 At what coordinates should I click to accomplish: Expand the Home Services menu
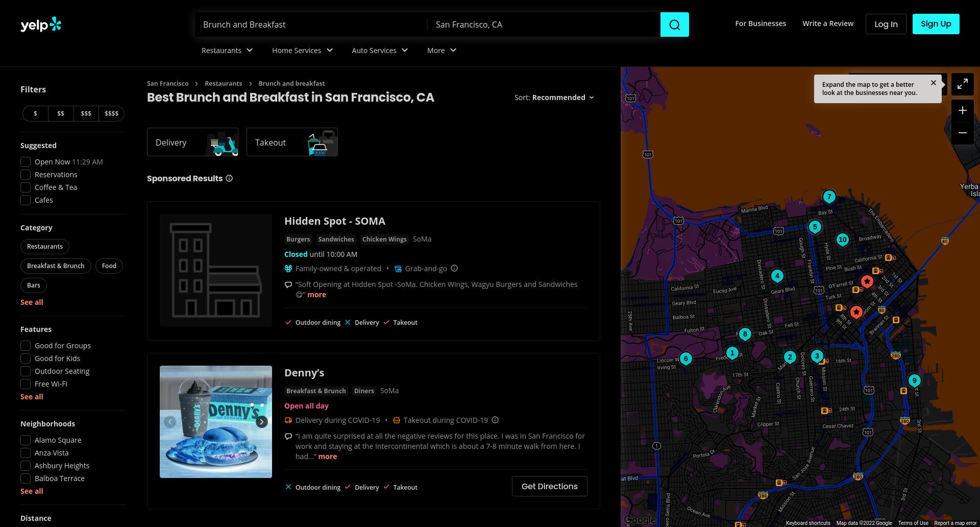tap(302, 51)
